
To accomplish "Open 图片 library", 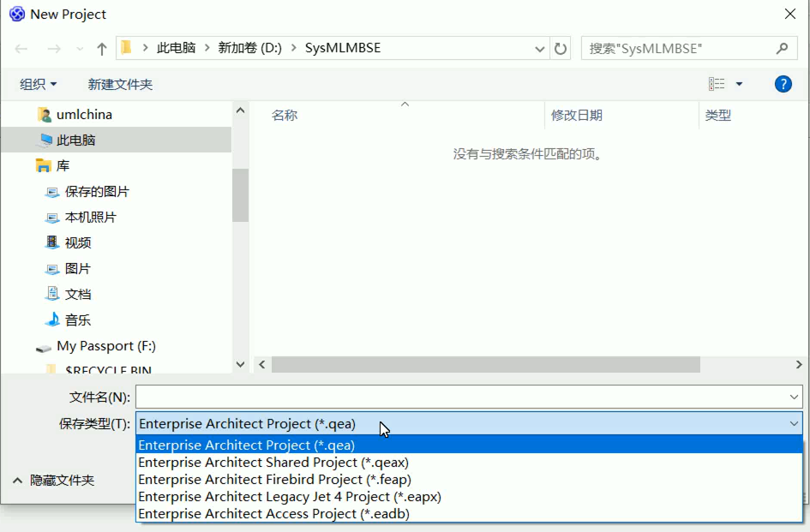I will tap(78, 269).
